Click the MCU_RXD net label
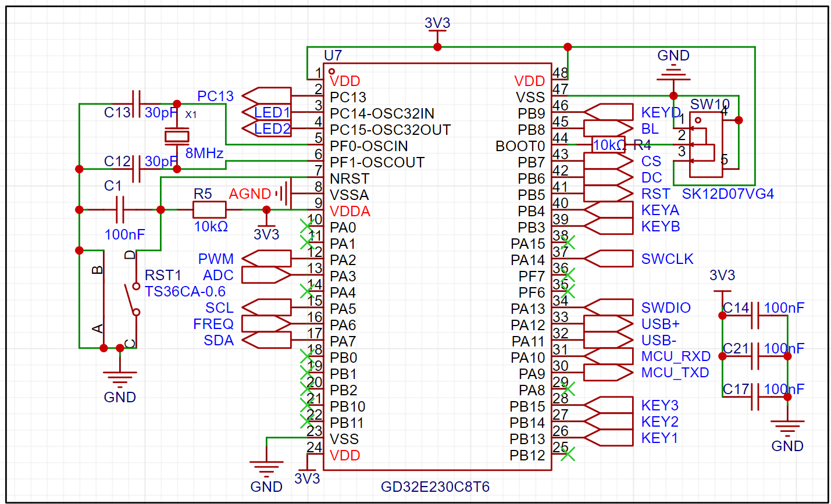This screenshot has height=504, width=831. pyautogui.click(x=676, y=356)
